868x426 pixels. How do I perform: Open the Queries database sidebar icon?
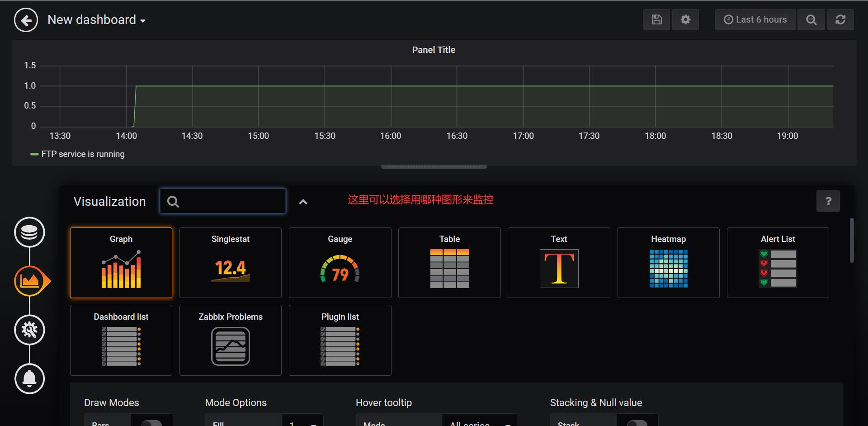point(29,232)
